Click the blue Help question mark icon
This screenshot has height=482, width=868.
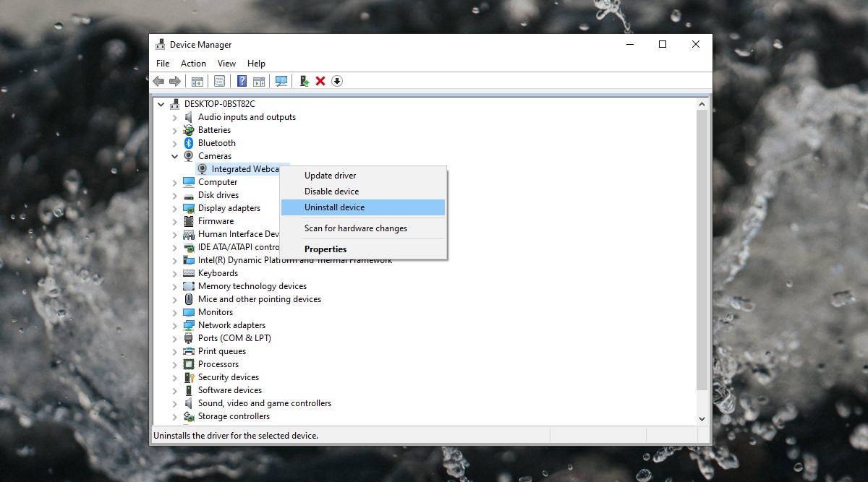tap(242, 81)
